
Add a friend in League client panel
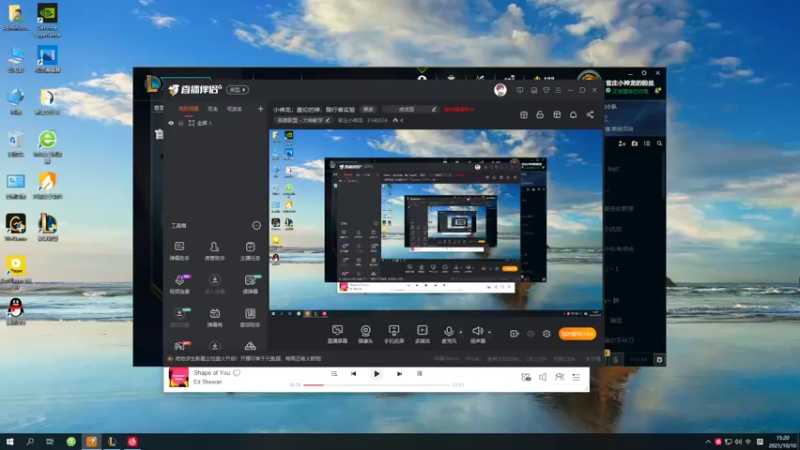pyautogui.click(x=622, y=144)
